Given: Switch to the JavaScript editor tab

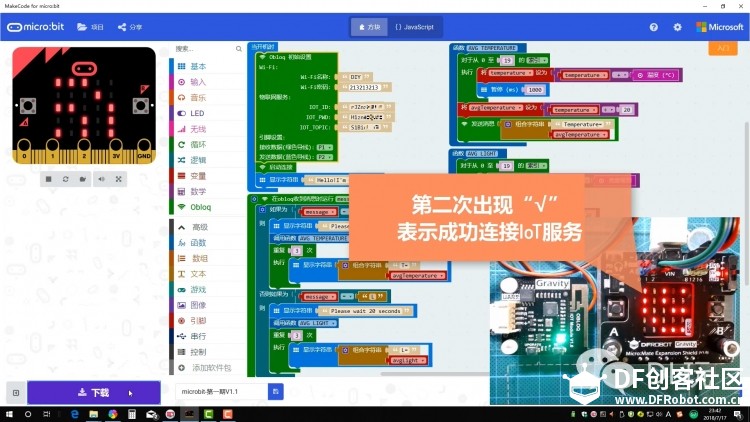Looking at the screenshot, I should [x=414, y=27].
